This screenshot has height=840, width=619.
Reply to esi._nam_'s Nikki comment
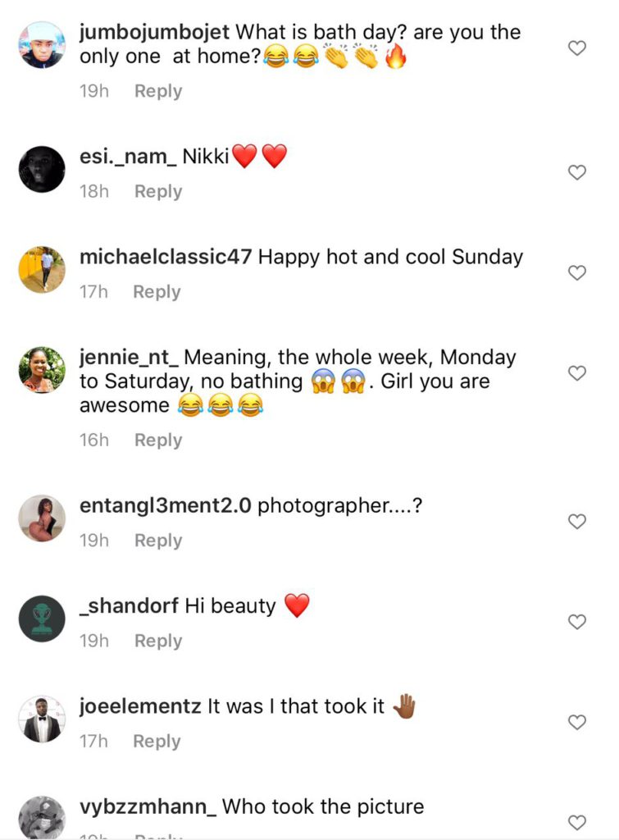pyautogui.click(x=158, y=191)
